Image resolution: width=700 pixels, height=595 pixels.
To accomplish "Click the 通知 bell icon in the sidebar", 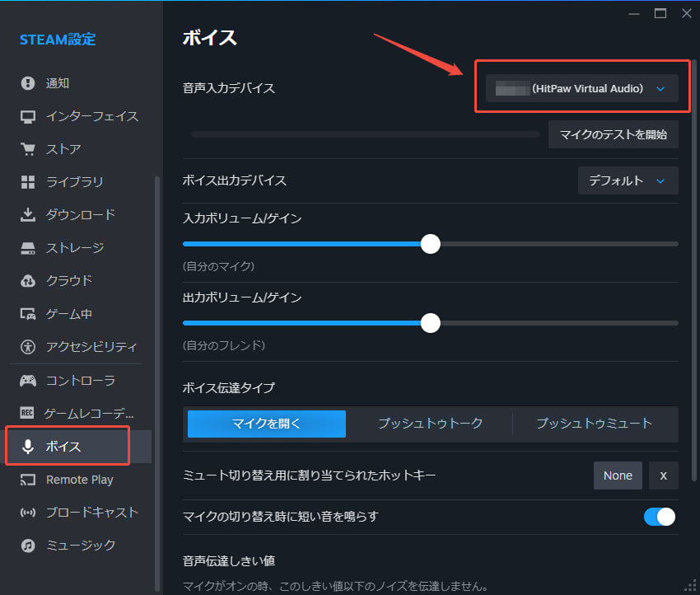I will (28, 83).
